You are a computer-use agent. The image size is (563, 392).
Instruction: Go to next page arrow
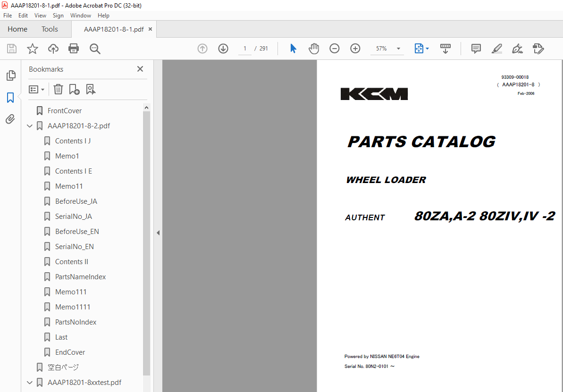223,49
